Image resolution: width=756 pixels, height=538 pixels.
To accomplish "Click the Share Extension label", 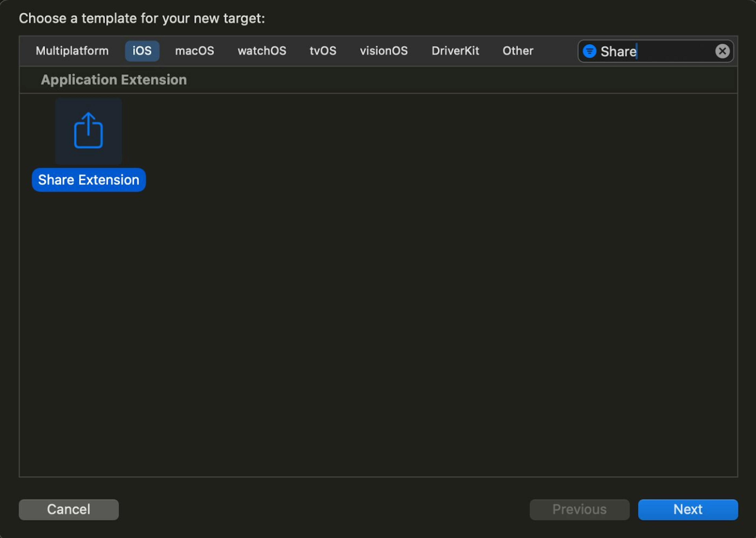I will click(89, 180).
